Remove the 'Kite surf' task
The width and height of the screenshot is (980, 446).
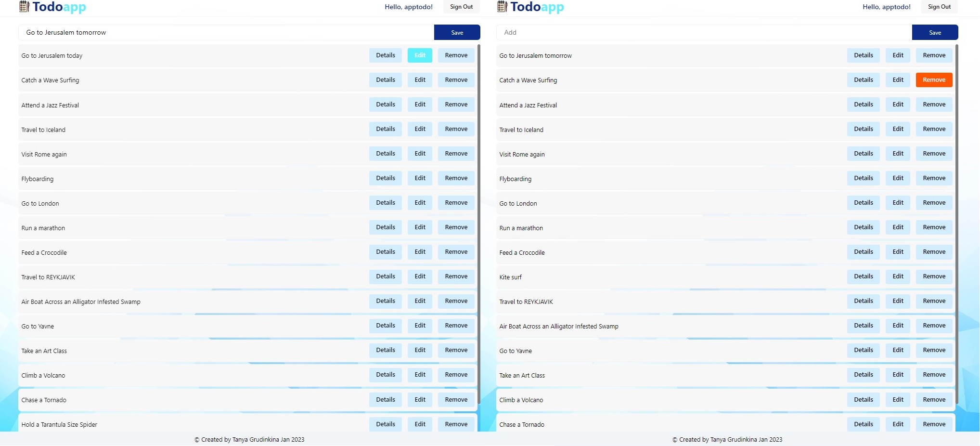pyautogui.click(x=934, y=276)
